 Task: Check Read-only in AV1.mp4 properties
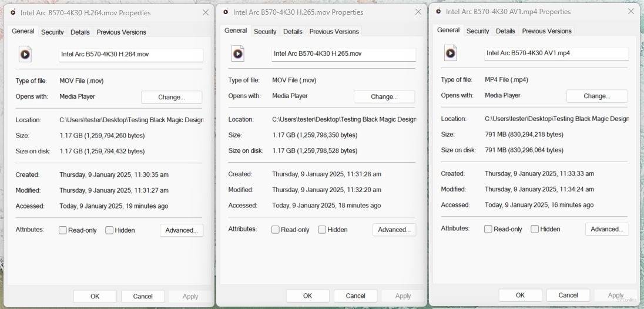(488, 229)
